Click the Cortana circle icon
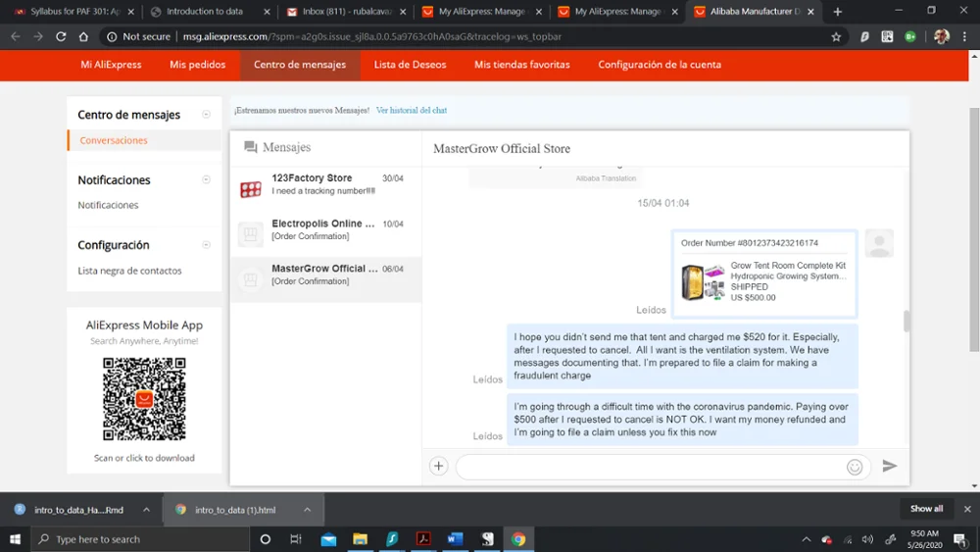The width and height of the screenshot is (980, 552). coord(265,539)
